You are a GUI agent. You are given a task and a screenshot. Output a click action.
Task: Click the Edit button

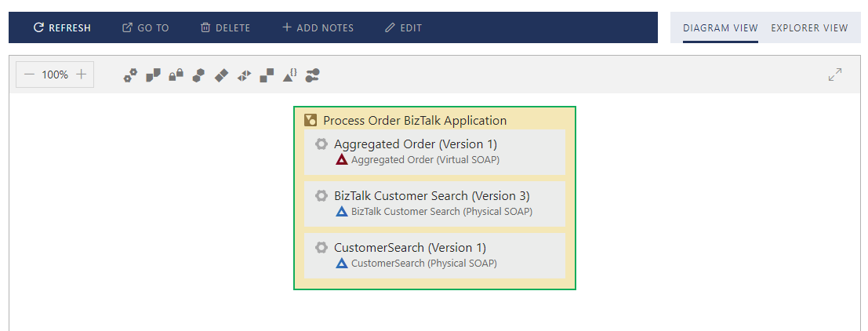pyautogui.click(x=404, y=27)
